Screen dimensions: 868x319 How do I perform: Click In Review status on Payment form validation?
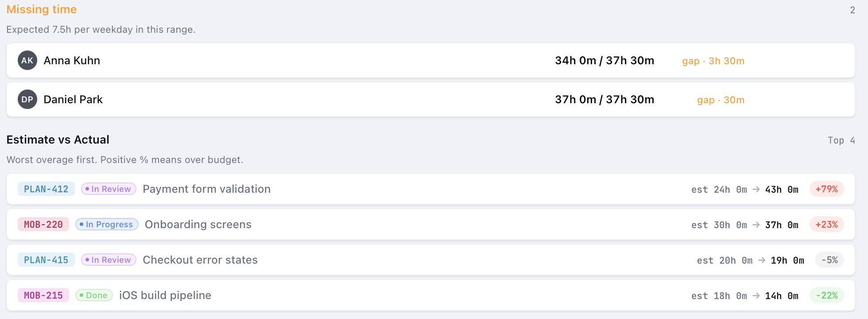(x=108, y=189)
